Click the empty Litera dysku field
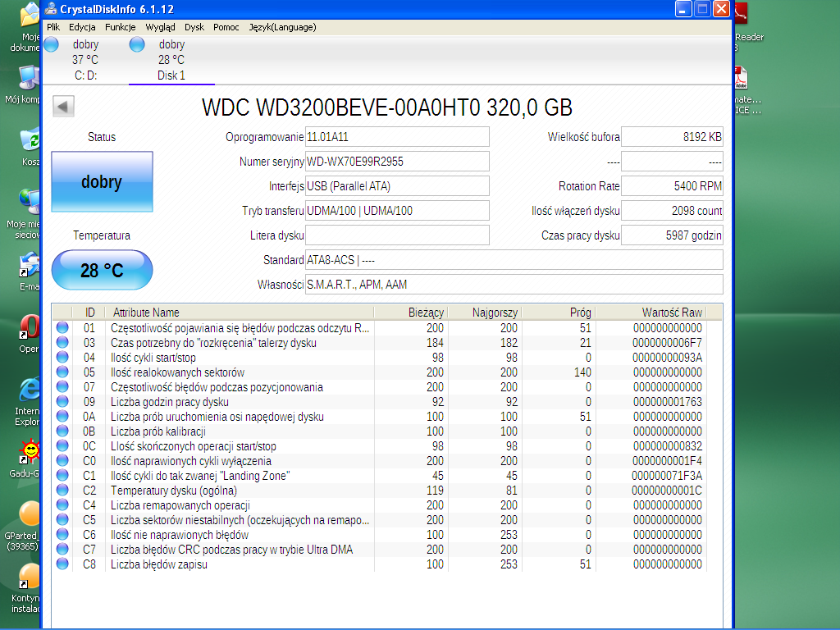Screen dimensions: 840x630 coord(397,235)
